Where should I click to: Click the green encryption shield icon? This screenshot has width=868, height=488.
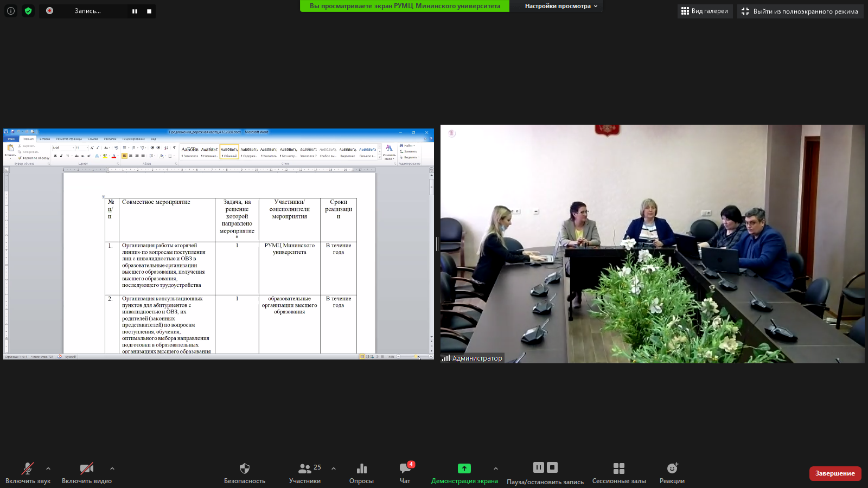click(28, 11)
